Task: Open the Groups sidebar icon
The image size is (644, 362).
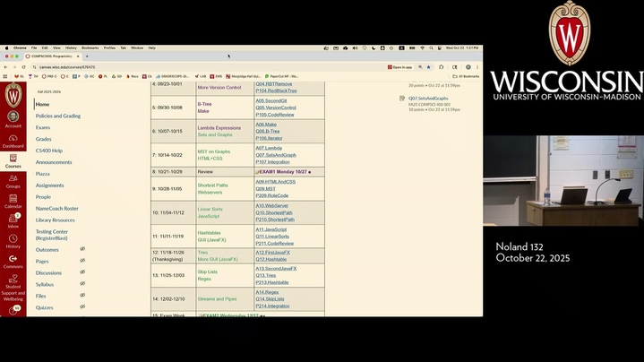Action: [13, 180]
